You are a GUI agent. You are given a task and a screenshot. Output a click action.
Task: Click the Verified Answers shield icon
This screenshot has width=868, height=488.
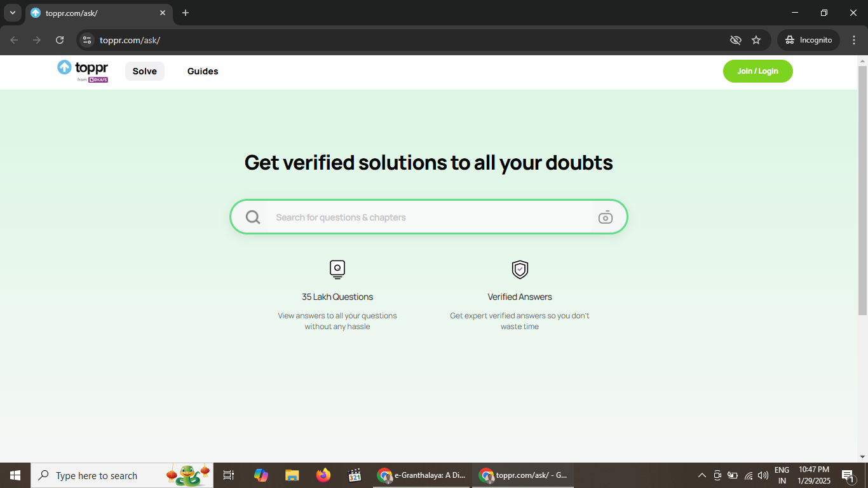click(x=520, y=269)
